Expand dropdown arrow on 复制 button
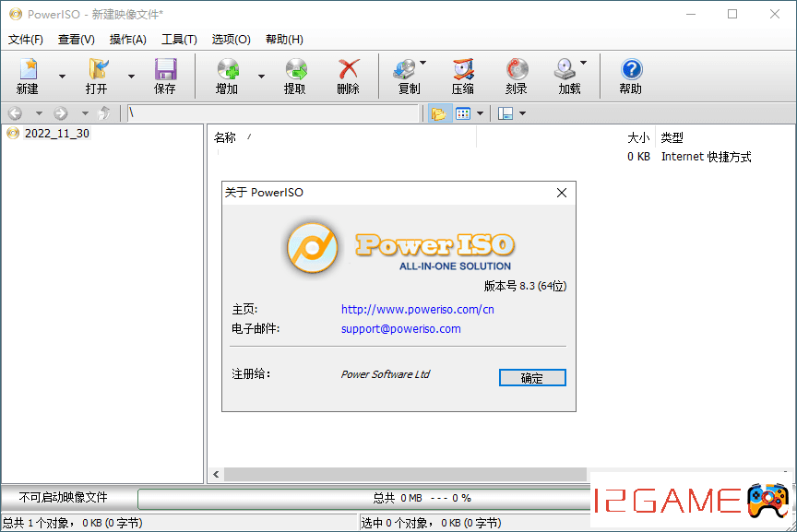The height and width of the screenshot is (532, 797). (422, 63)
